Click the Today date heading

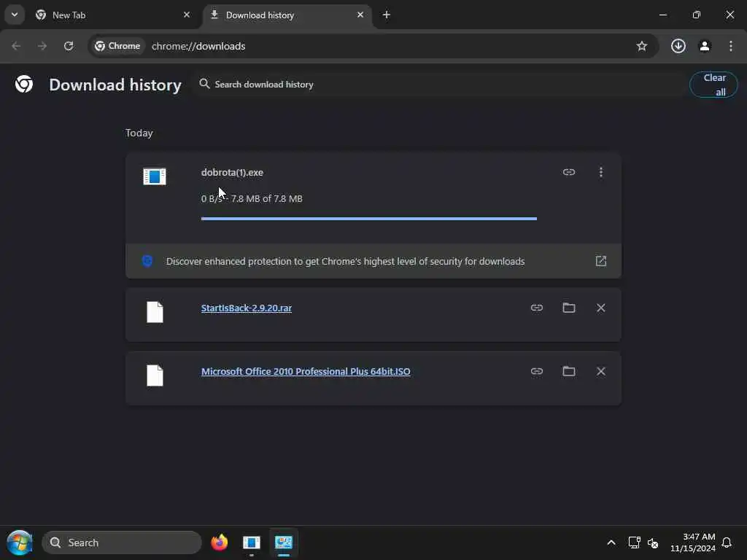[139, 133]
